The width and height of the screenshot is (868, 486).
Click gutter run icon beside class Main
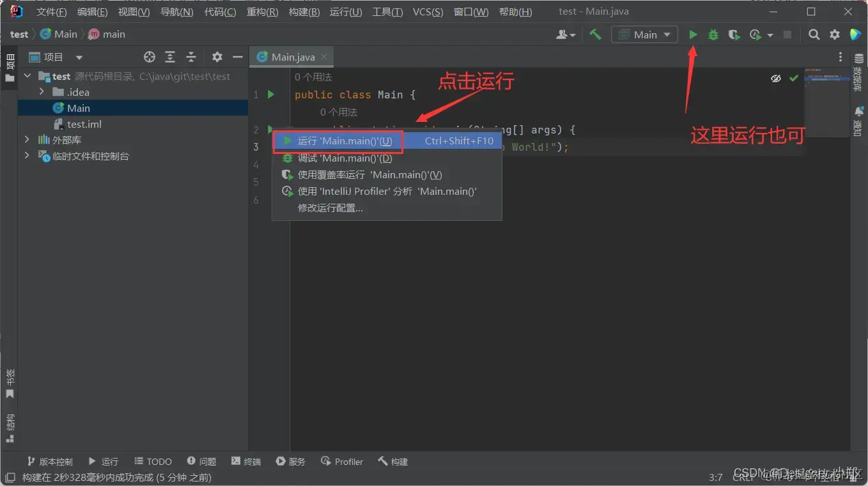(271, 95)
